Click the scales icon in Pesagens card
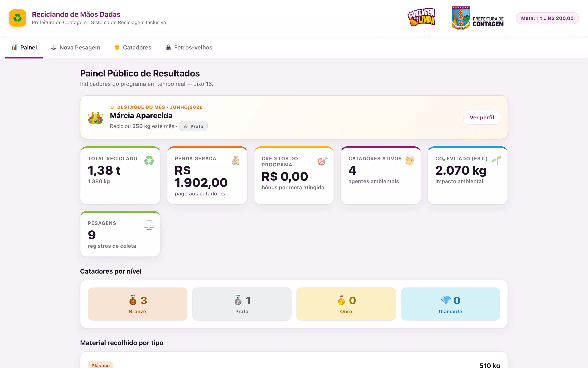The height and width of the screenshot is (368, 588). pos(149,225)
